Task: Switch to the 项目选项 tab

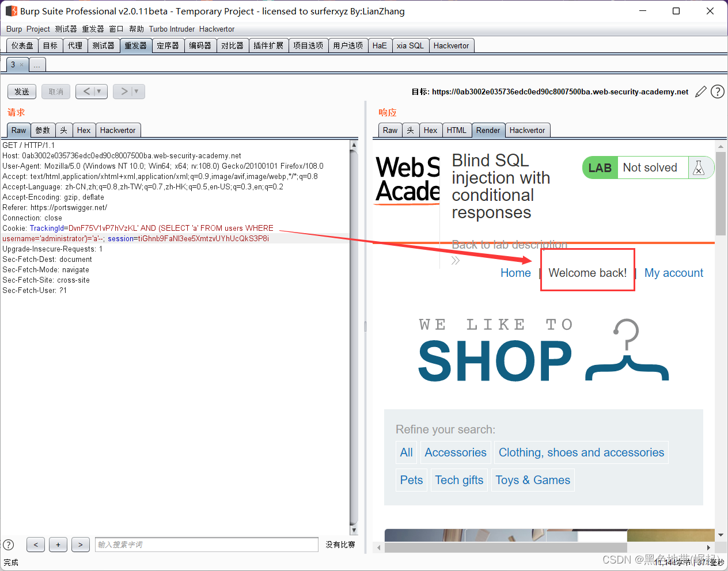Action: pyautogui.click(x=308, y=45)
